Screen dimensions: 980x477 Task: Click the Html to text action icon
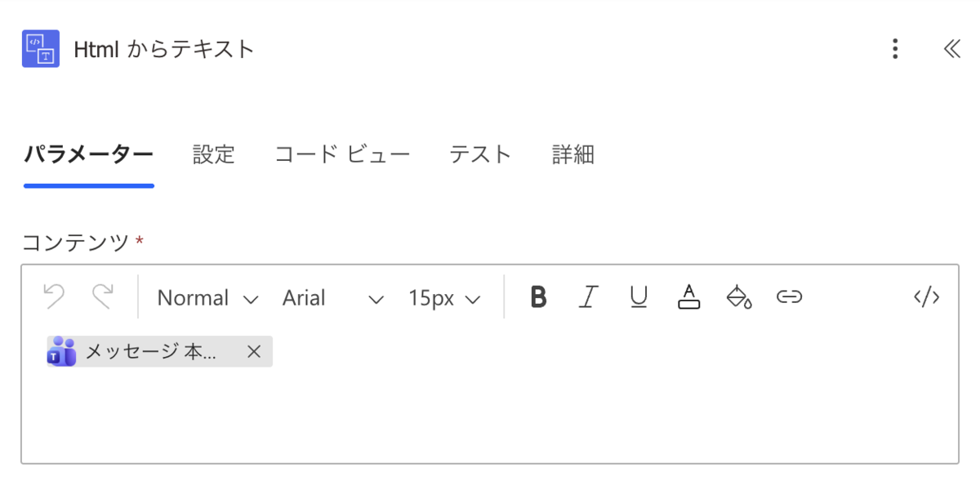40,49
